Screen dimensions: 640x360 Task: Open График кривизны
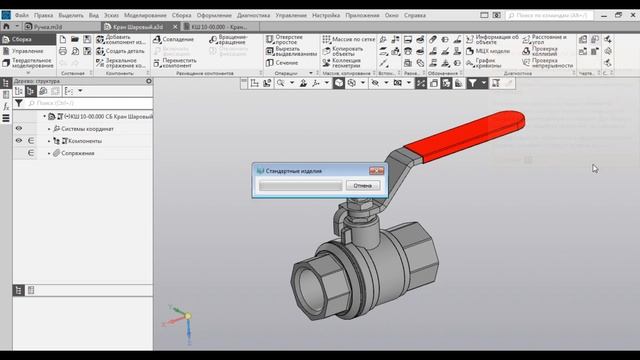[x=484, y=63]
